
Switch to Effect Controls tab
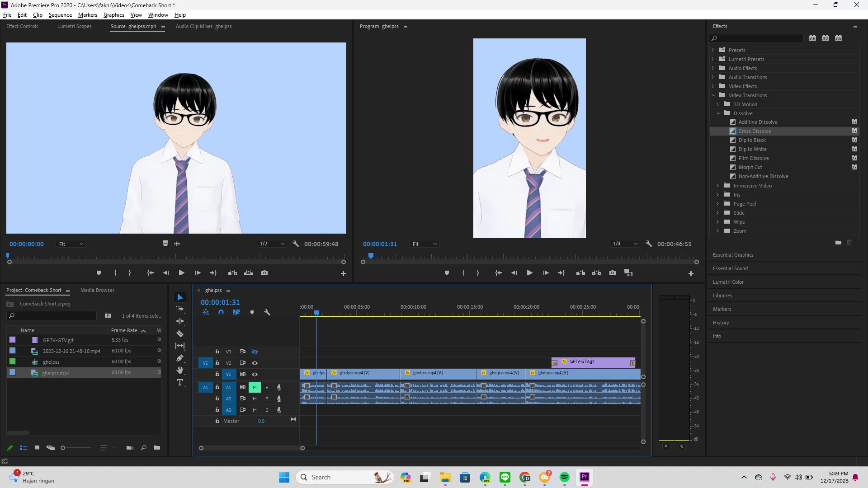(22, 26)
